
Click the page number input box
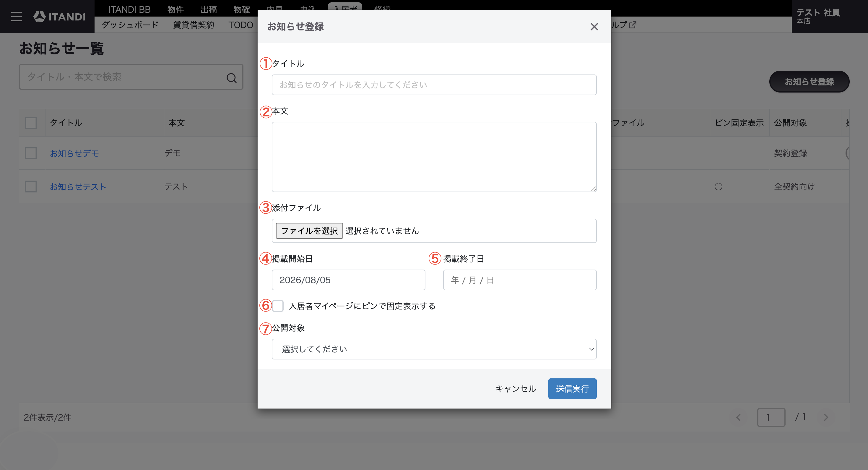point(771,417)
